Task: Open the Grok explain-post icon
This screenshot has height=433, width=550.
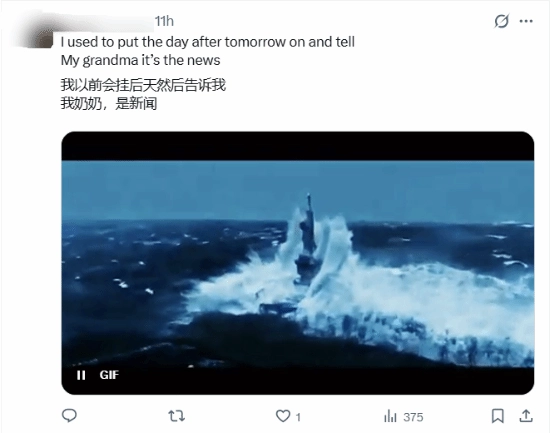Action: (x=501, y=21)
